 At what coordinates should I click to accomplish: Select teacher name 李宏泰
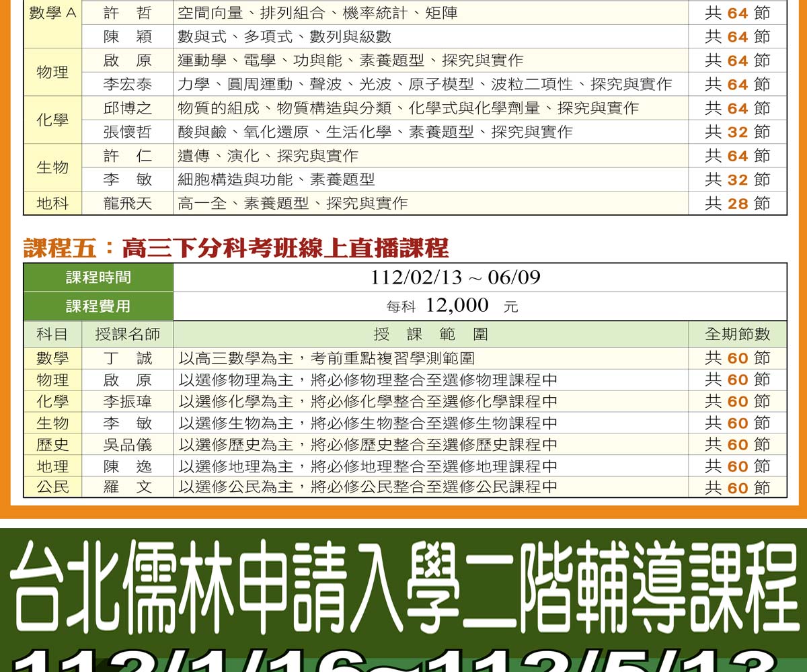128,84
